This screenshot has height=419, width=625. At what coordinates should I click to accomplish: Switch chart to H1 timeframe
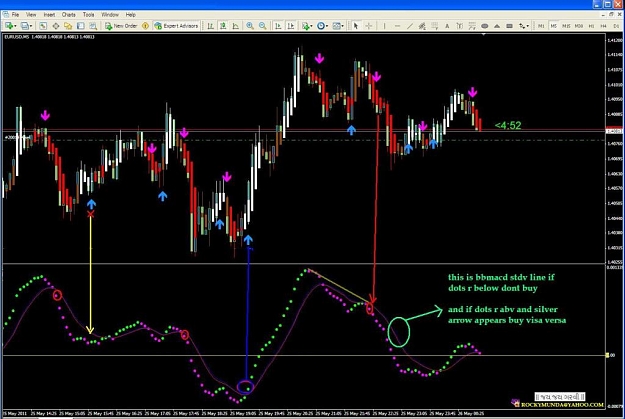592,26
